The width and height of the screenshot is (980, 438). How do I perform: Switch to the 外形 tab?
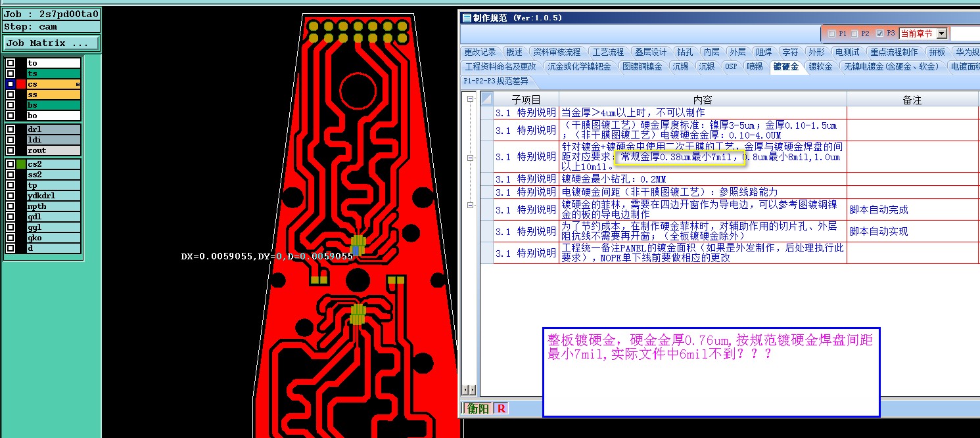[816, 52]
